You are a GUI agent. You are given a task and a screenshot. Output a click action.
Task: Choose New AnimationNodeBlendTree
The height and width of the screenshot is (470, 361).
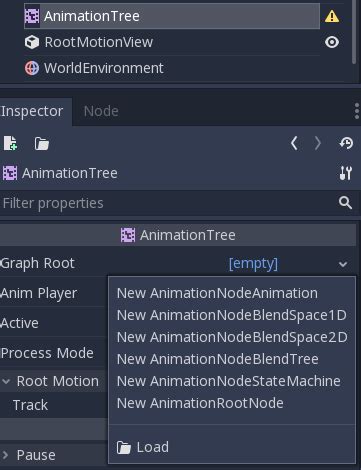pos(218,359)
